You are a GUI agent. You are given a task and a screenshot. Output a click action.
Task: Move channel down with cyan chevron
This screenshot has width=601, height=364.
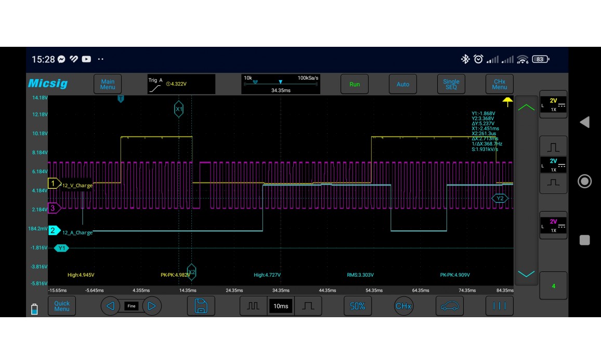(x=526, y=274)
